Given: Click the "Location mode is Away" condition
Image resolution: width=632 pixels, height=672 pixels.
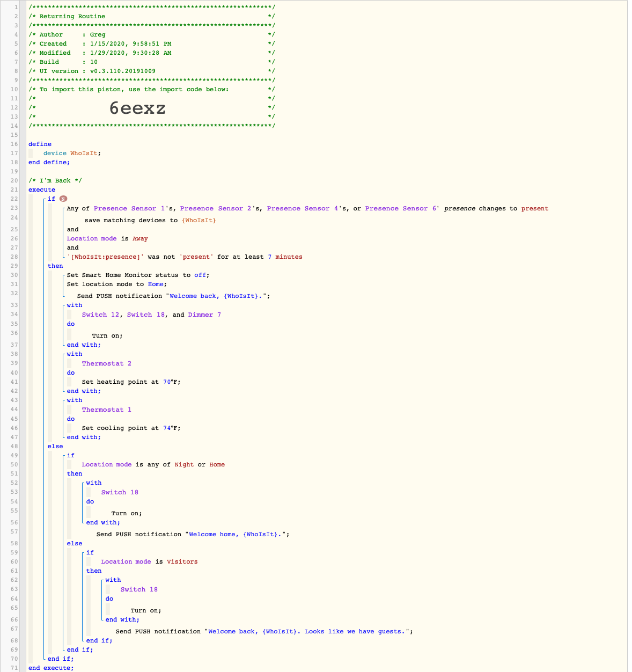Looking at the screenshot, I should tap(107, 238).
